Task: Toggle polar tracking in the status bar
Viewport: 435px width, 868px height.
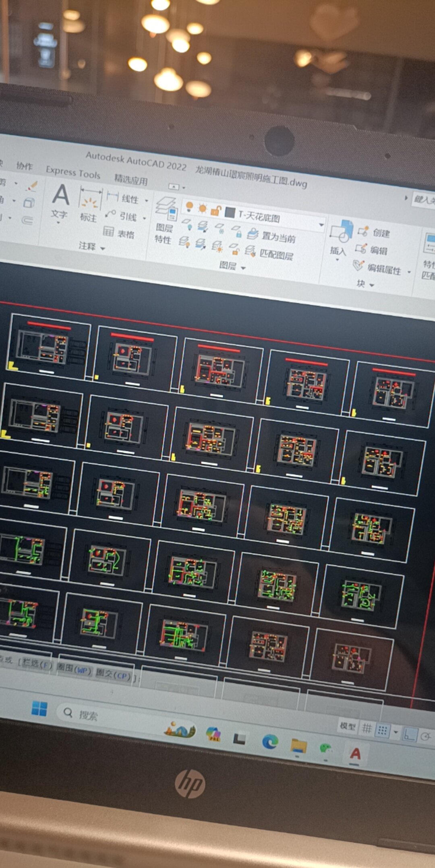Action: pos(425,737)
